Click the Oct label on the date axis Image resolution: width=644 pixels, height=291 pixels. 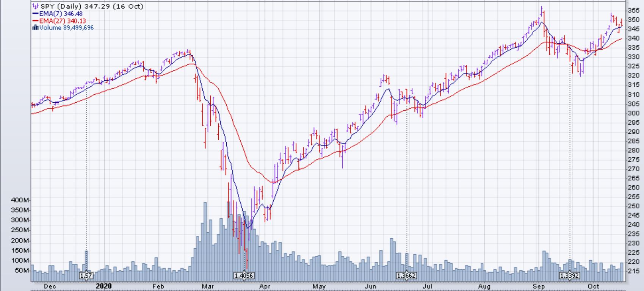point(593,286)
